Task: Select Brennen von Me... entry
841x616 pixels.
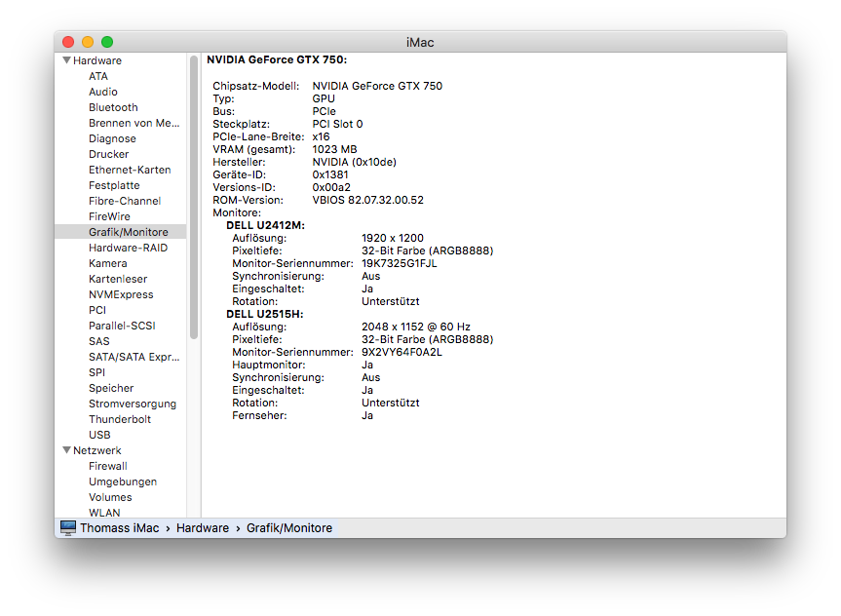Action: (134, 123)
